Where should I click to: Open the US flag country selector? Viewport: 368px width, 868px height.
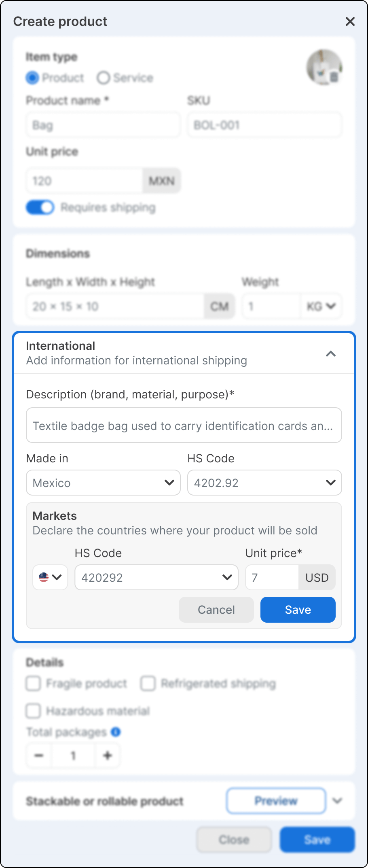pyautogui.click(x=50, y=577)
